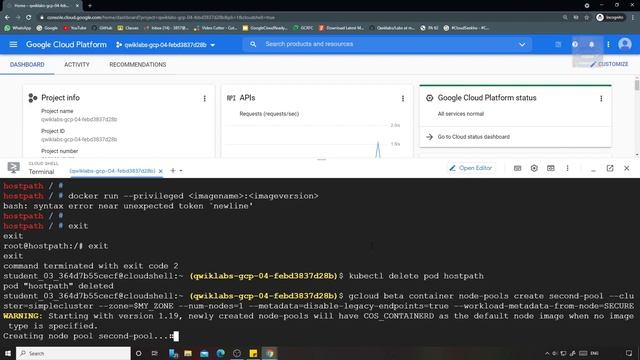Open File Explorer from the taskbar
This screenshot has width=640, height=360.
tap(188, 353)
